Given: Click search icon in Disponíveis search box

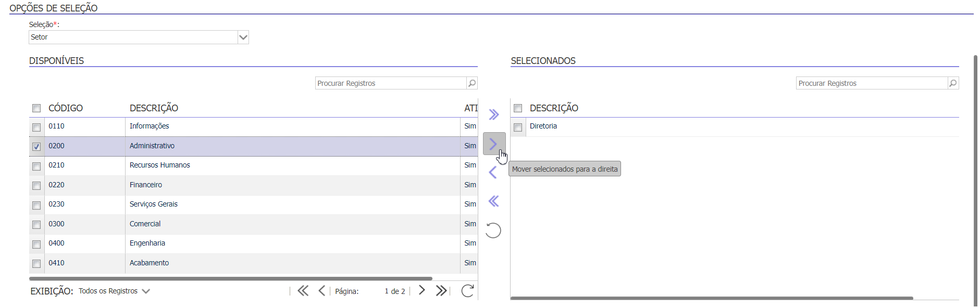Looking at the screenshot, I should [x=472, y=83].
